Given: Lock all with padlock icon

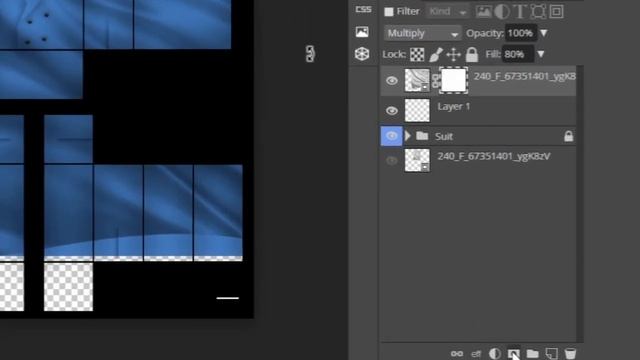Looking at the screenshot, I should click(472, 54).
